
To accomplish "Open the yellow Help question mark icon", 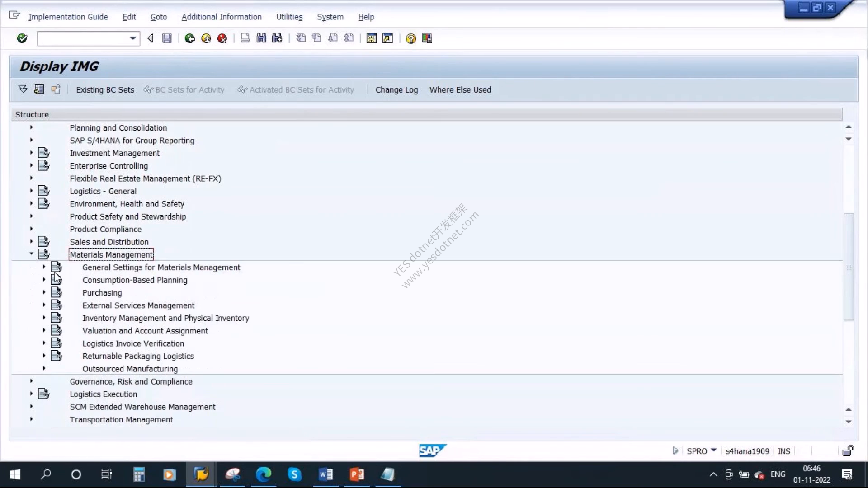I will (410, 38).
